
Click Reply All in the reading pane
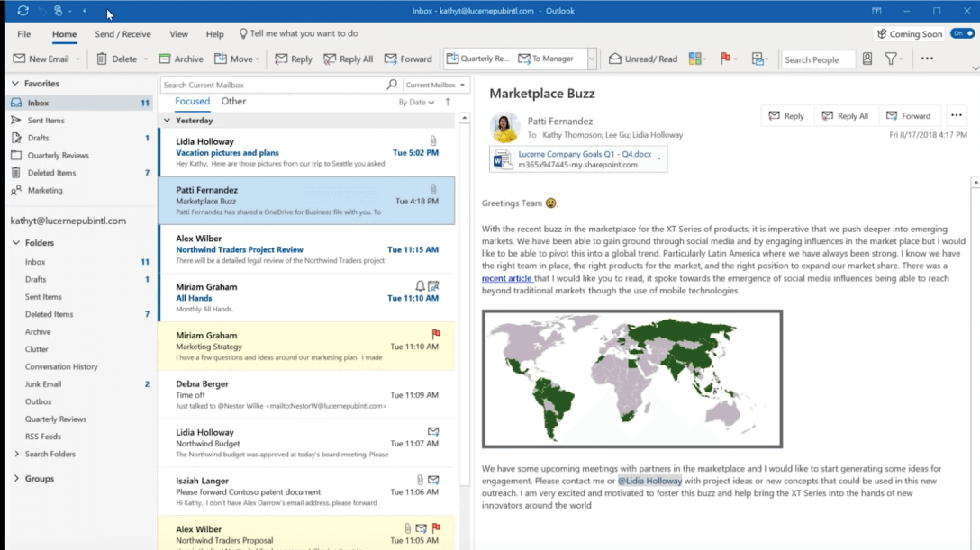(x=845, y=116)
